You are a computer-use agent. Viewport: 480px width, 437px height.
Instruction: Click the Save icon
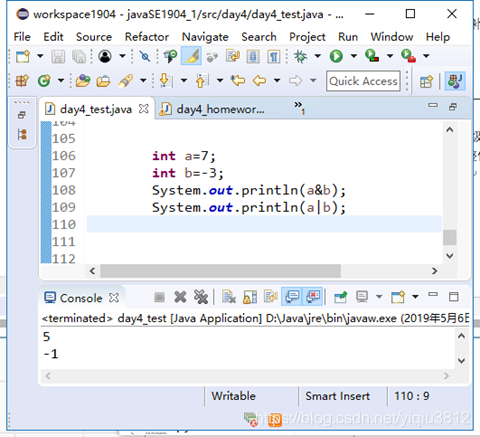tap(58, 56)
